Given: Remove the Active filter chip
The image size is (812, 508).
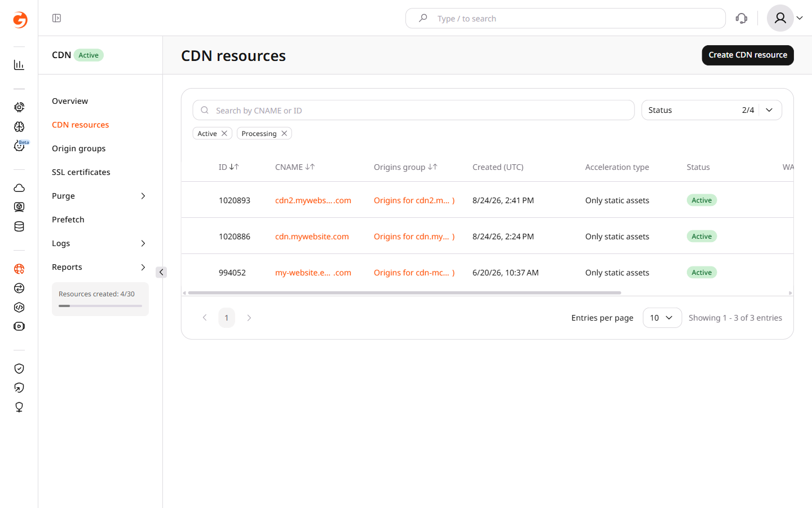Looking at the screenshot, I should [x=224, y=133].
